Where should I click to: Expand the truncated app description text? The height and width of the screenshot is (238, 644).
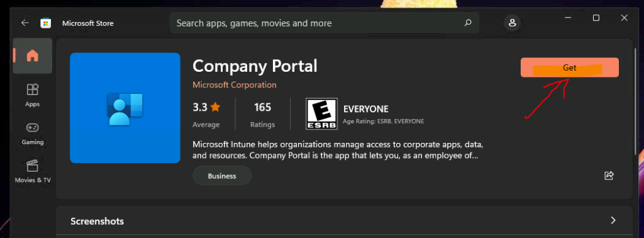click(335, 150)
